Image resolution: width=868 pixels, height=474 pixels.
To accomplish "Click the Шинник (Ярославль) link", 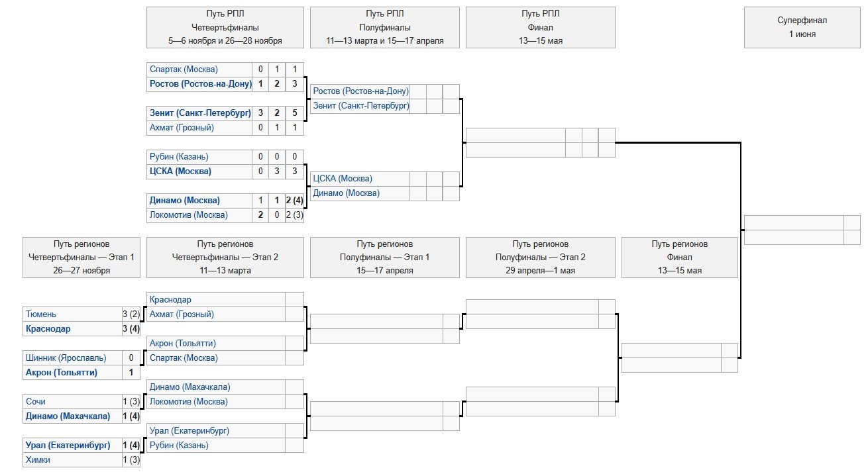I will [64, 357].
